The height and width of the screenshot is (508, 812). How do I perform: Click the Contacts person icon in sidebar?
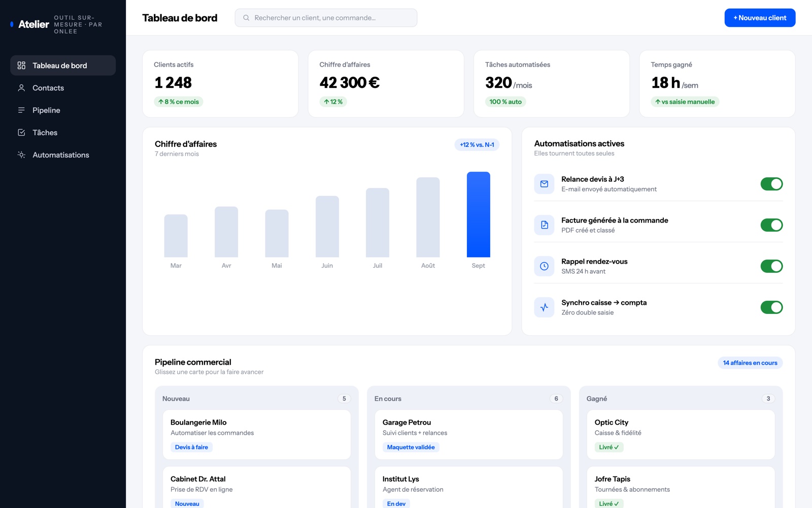[x=21, y=88]
